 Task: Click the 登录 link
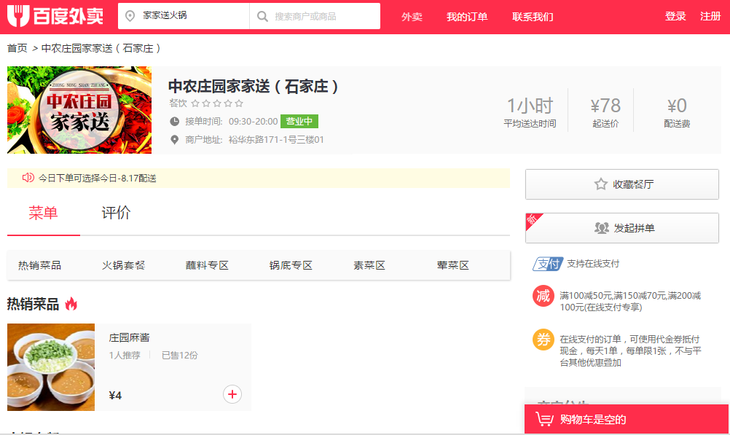click(x=675, y=16)
